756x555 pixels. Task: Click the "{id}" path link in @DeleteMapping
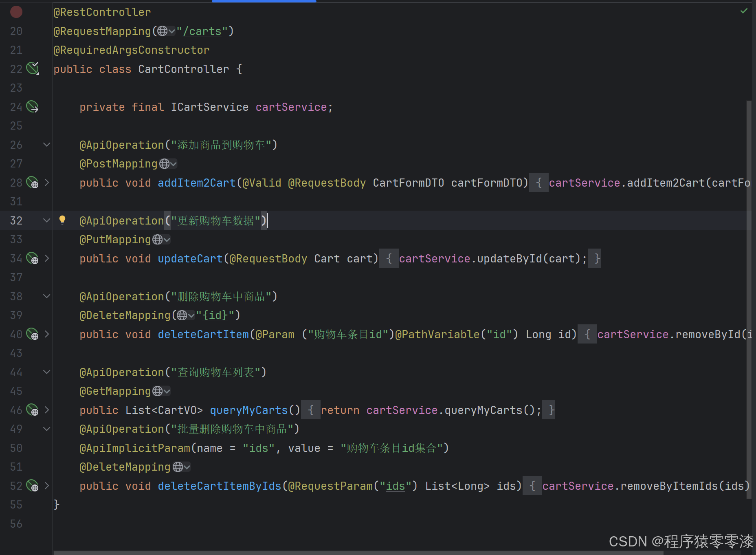(215, 315)
